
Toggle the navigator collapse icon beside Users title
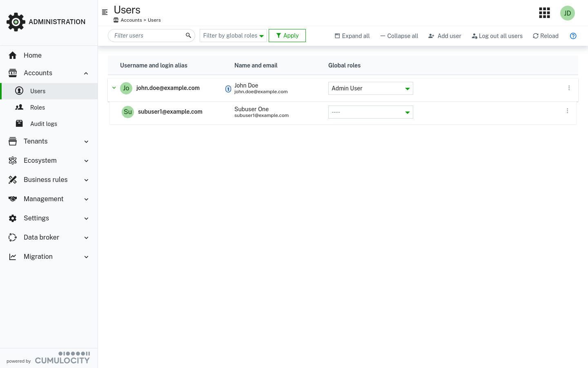click(x=105, y=12)
